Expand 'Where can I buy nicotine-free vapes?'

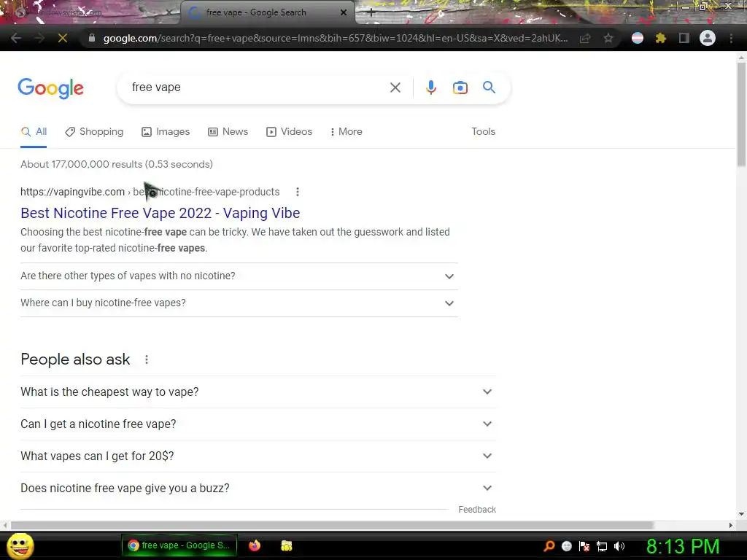coord(239,303)
